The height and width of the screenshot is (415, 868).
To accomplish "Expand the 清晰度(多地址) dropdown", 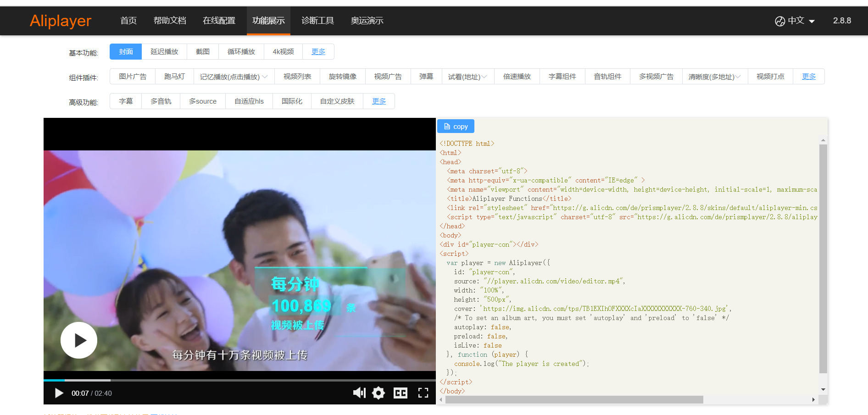I will pos(715,77).
